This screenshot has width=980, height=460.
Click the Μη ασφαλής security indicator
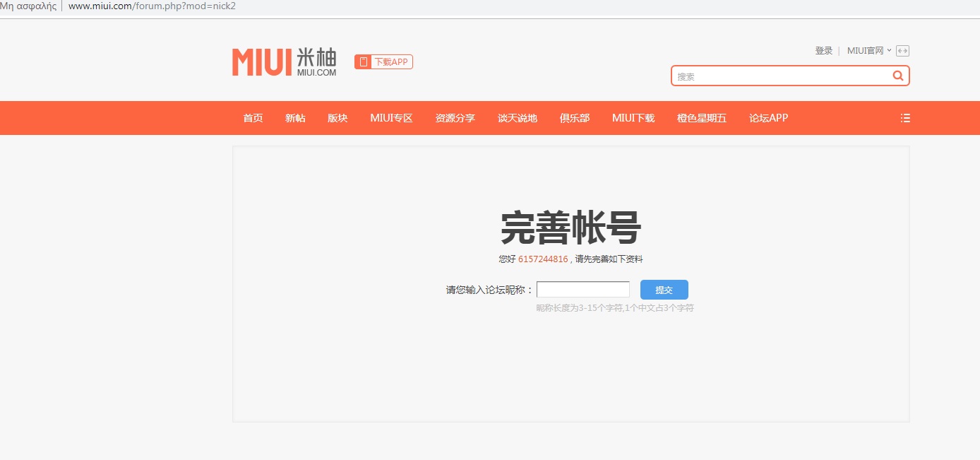click(x=28, y=6)
